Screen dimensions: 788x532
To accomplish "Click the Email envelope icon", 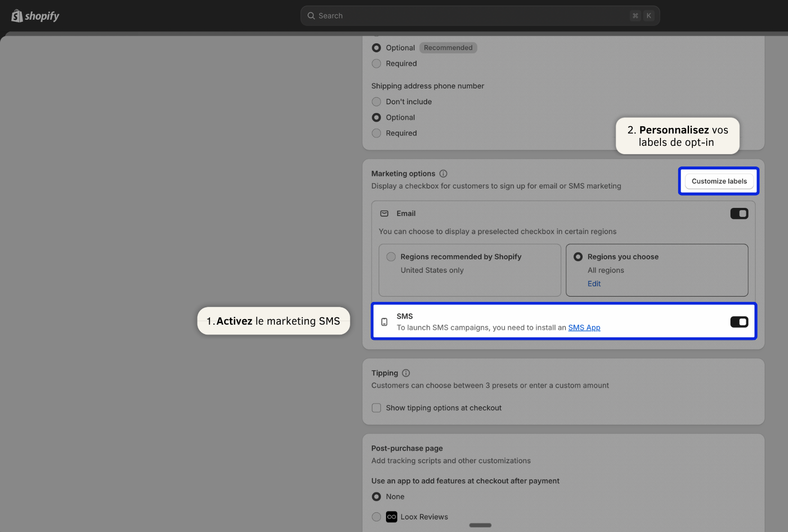I will tap(384, 213).
